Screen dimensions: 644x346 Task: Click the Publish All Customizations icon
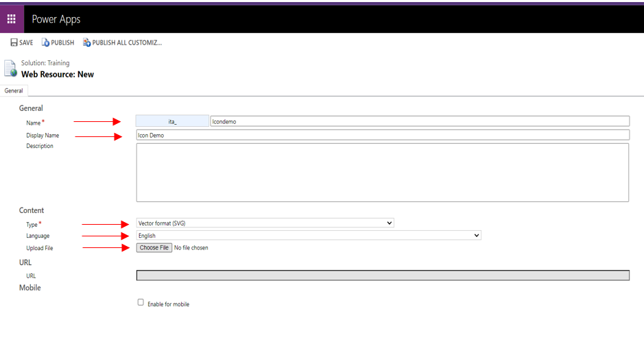click(86, 42)
